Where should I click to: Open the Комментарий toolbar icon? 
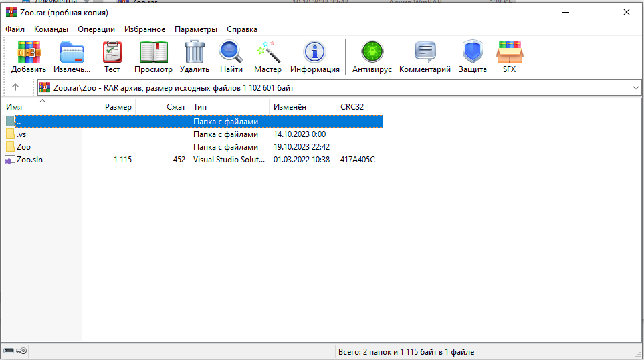(x=425, y=52)
